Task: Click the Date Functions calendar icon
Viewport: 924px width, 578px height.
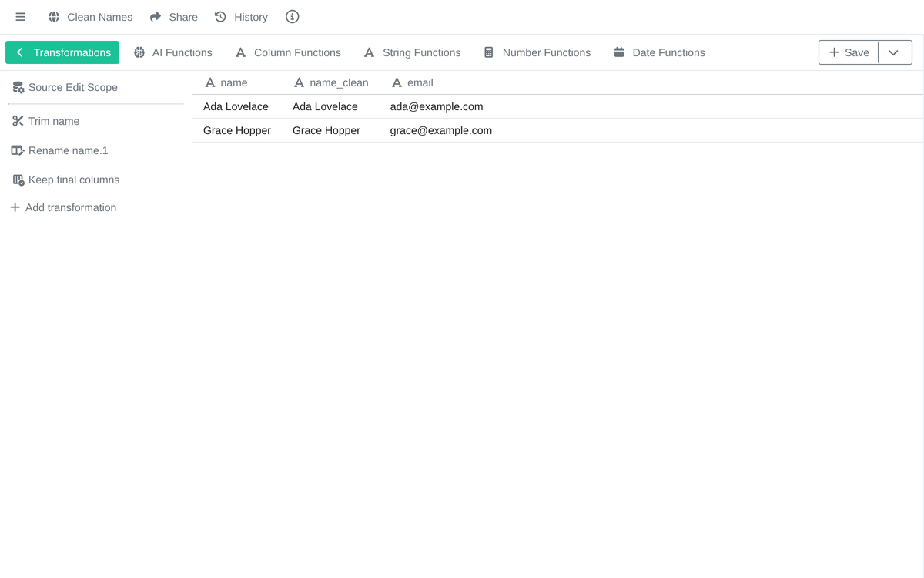Action: pyautogui.click(x=619, y=52)
